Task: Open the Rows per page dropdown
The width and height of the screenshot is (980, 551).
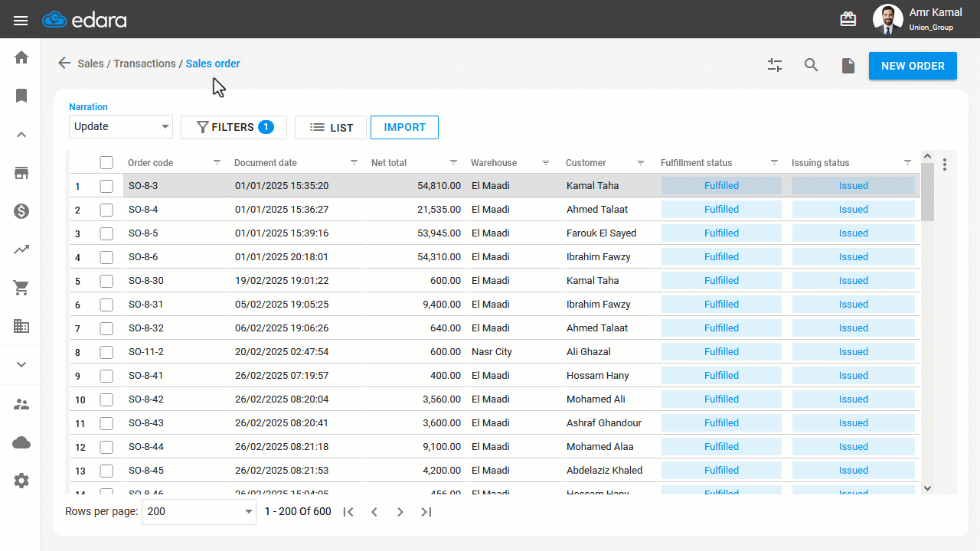Action: 199,511
